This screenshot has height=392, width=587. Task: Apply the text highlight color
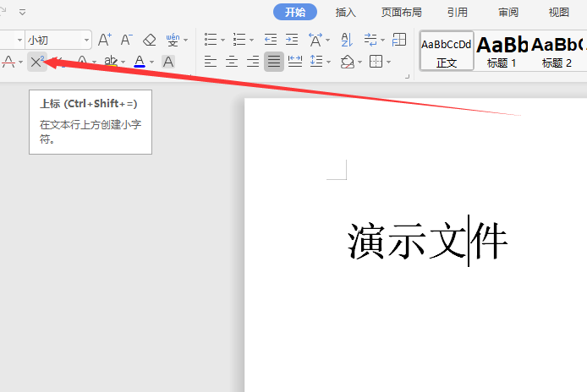tap(111, 62)
